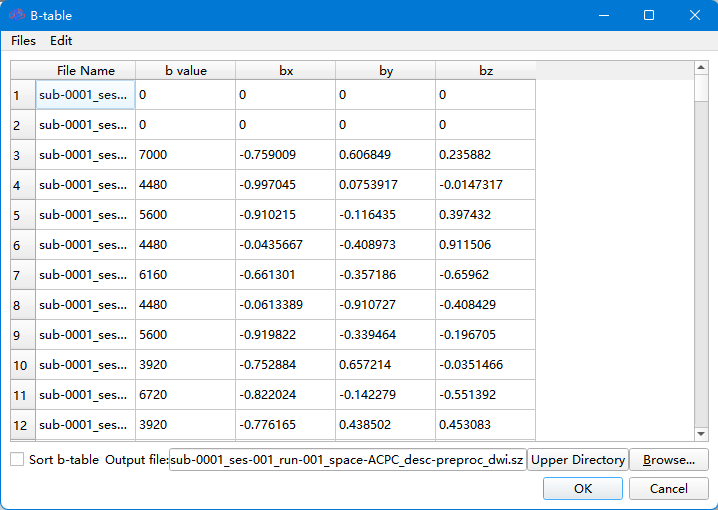The width and height of the screenshot is (718, 510).
Task: Select row header 3
Action: 23,155
